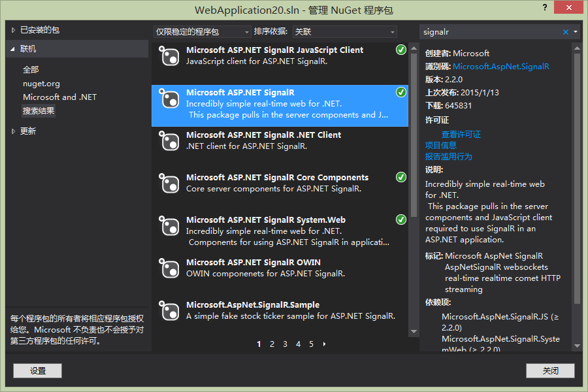Select Microsoft ASP.NET SignalR Core Components row
The image size is (588, 392).
(280, 191)
